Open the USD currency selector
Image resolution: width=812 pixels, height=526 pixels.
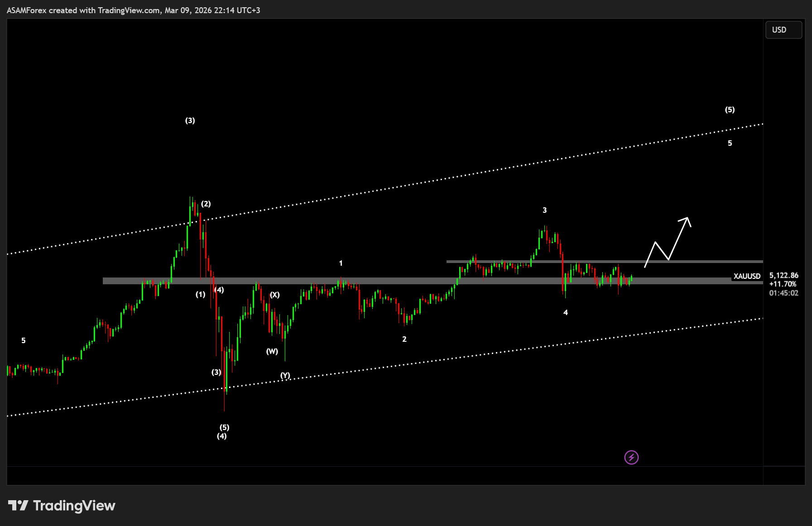783,30
